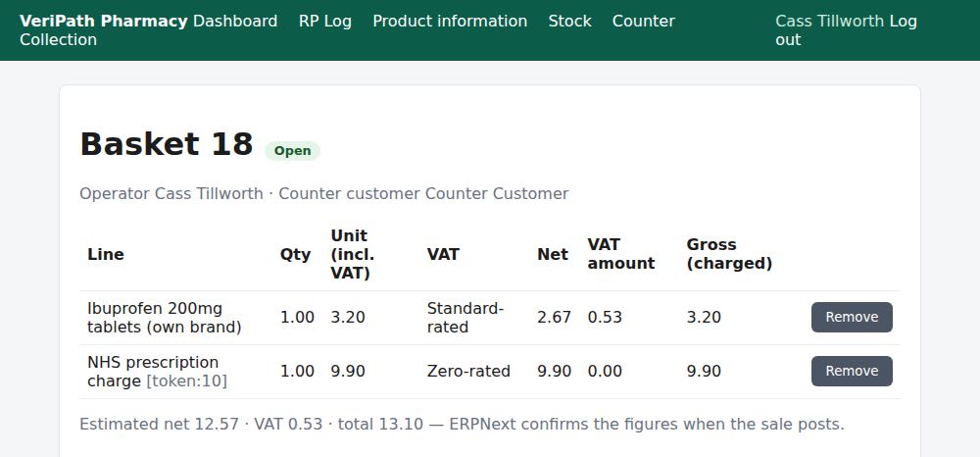
Task: Click the NHS charge quantity 1.00 cell
Action: pyautogui.click(x=297, y=372)
